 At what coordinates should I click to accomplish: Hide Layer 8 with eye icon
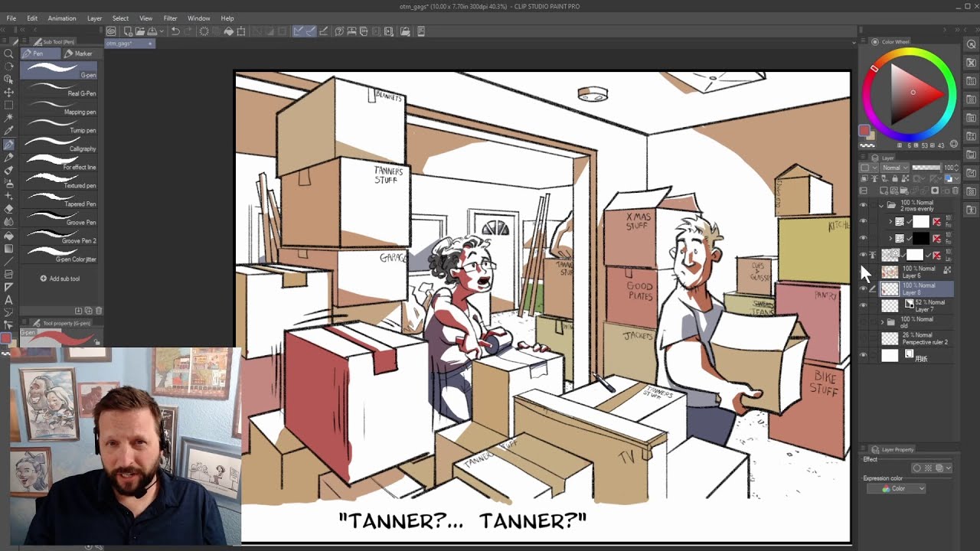click(x=864, y=289)
